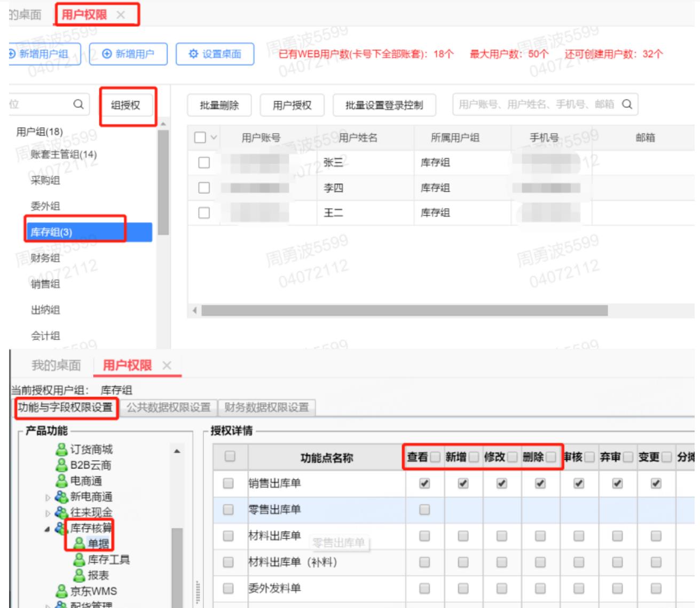Expand the 往来现金 tree node
The image size is (700, 608).
coord(48,513)
